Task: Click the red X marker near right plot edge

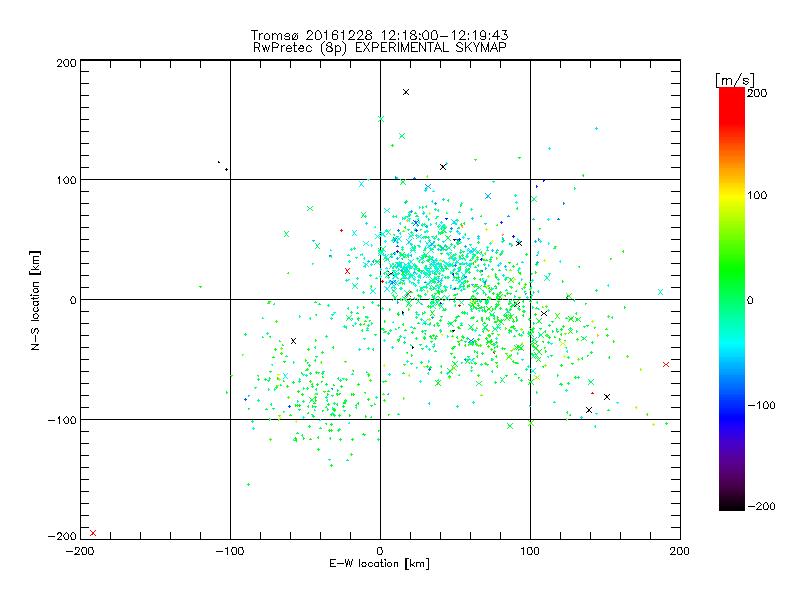Action: coord(666,364)
